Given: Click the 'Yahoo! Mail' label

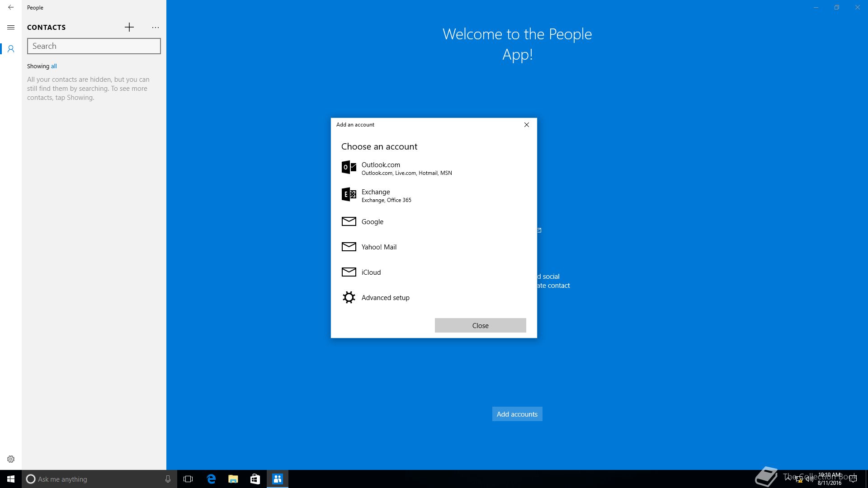Looking at the screenshot, I should [379, 247].
